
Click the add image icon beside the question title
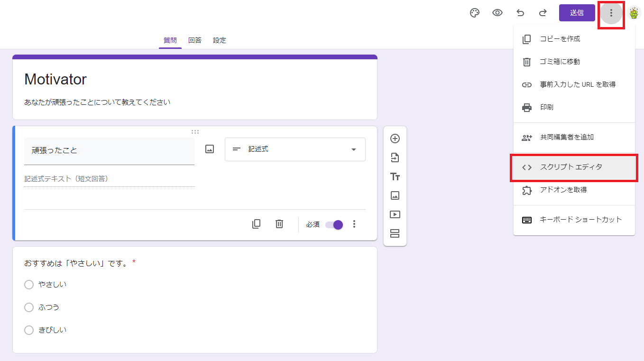(x=210, y=149)
